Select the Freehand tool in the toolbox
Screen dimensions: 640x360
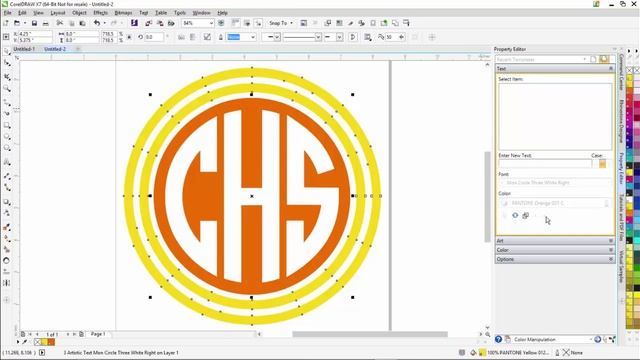click(x=7, y=102)
